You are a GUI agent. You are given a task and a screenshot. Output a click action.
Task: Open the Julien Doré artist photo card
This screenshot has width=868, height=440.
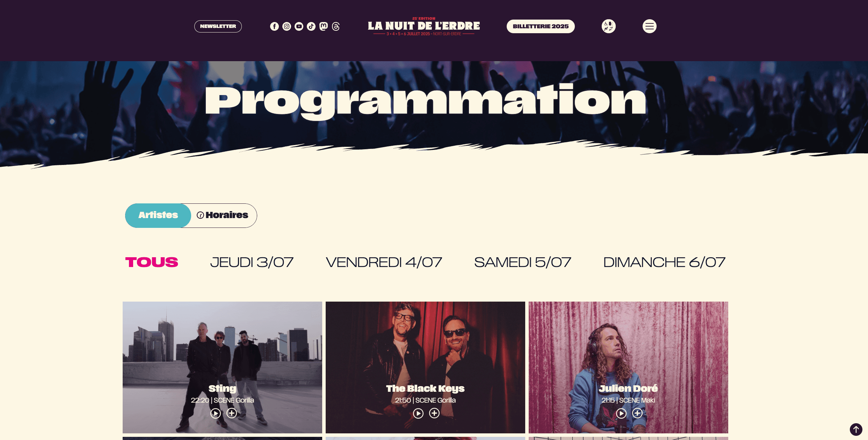point(628,367)
